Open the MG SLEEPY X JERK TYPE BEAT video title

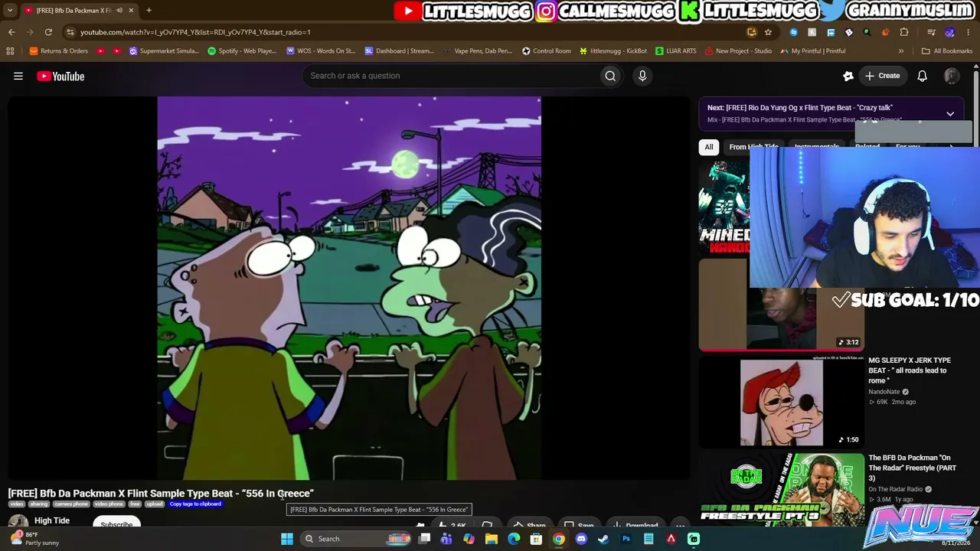[910, 370]
